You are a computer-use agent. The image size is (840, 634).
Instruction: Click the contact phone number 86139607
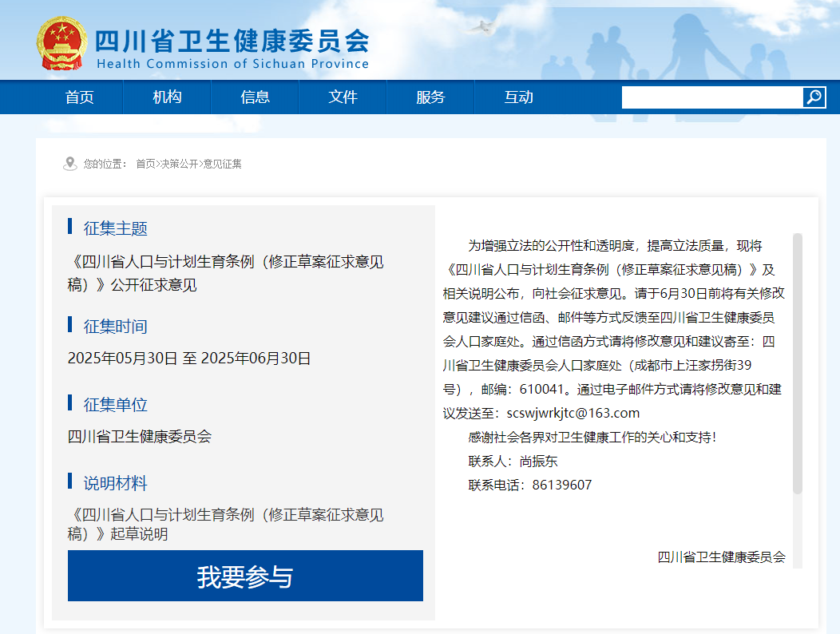coord(561,485)
